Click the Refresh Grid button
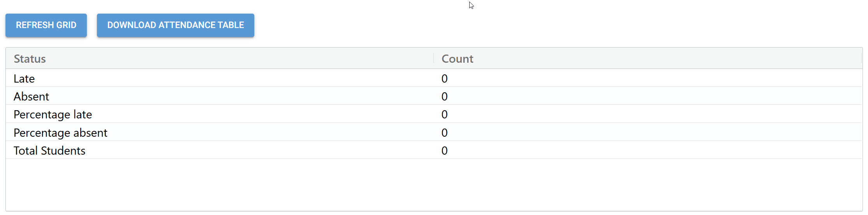The height and width of the screenshot is (215, 868). 46,25
